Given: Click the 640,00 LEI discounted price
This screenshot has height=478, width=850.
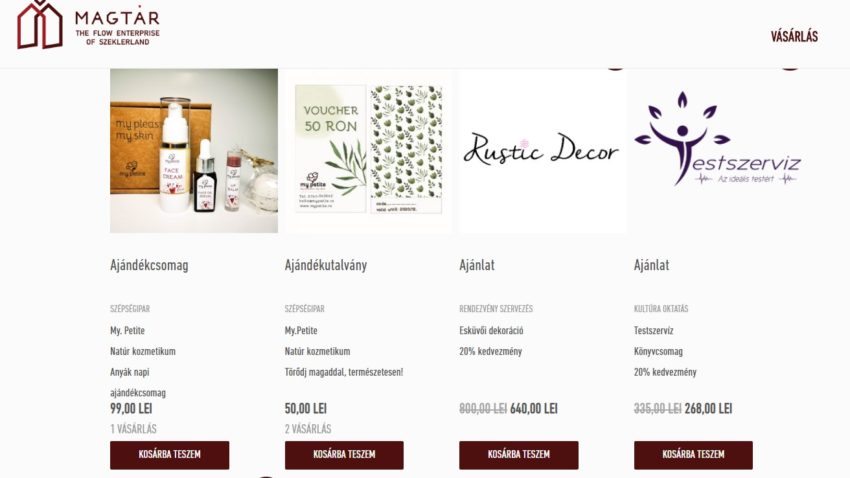Looking at the screenshot, I should pyautogui.click(x=534, y=409).
